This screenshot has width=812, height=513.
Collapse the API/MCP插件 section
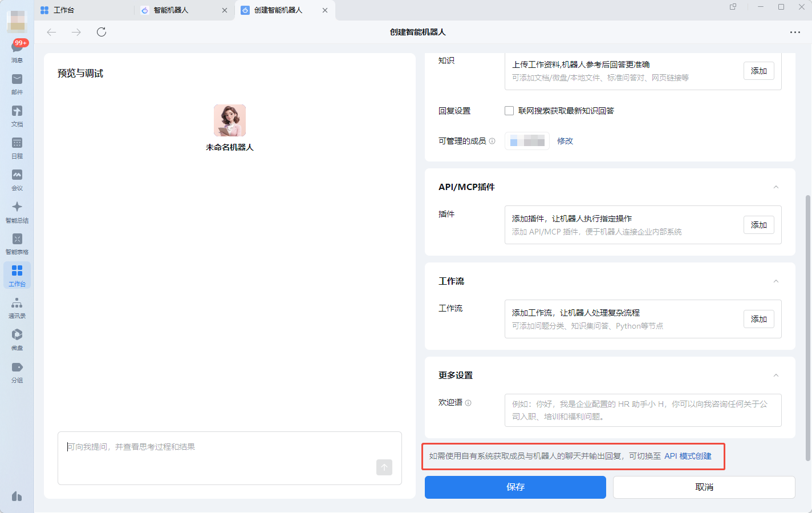776,187
